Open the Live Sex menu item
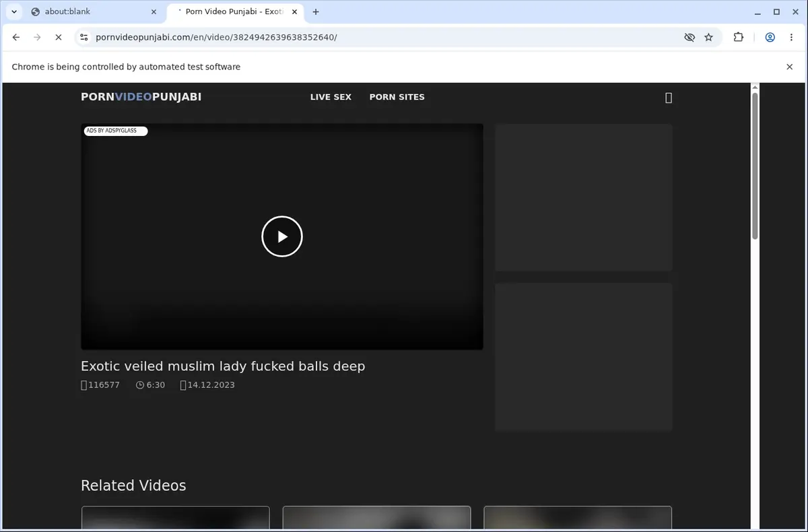Image resolution: width=808 pixels, height=532 pixels. pos(331,97)
